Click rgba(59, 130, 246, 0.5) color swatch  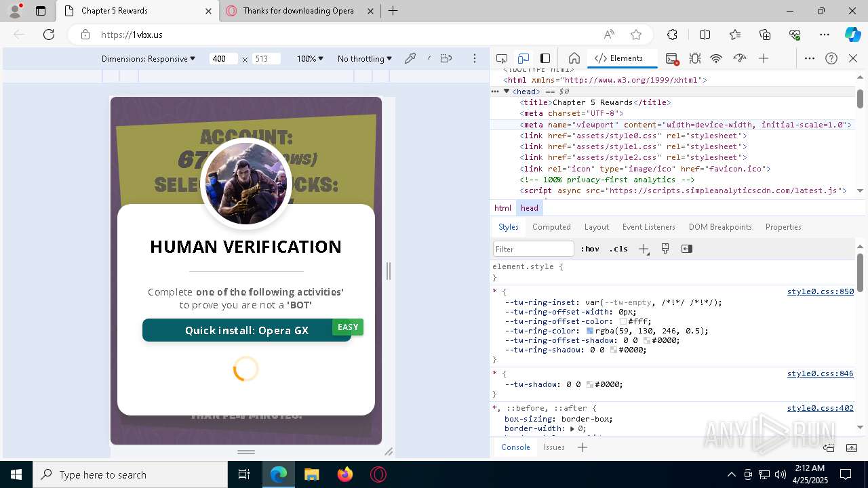click(x=590, y=331)
